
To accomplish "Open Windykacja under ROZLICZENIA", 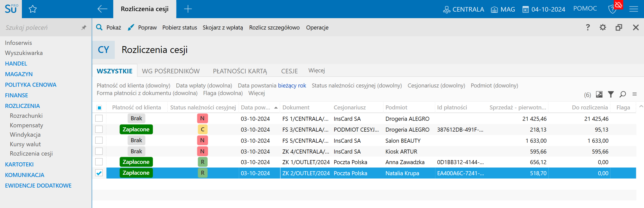I will pos(25,135).
